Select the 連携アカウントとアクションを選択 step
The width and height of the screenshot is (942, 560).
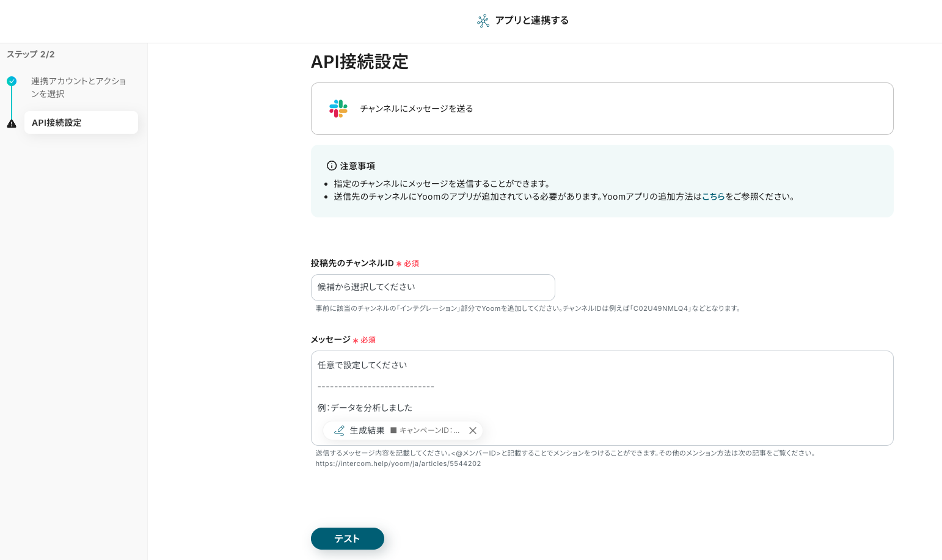click(79, 87)
